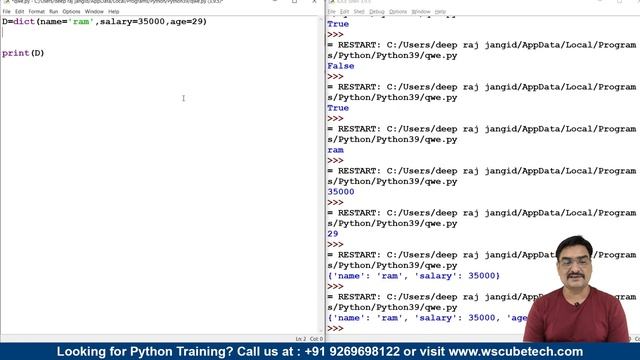Open the Edit menu in the IDLE Shell window
This screenshot has width=640, height=360.
point(344,11)
